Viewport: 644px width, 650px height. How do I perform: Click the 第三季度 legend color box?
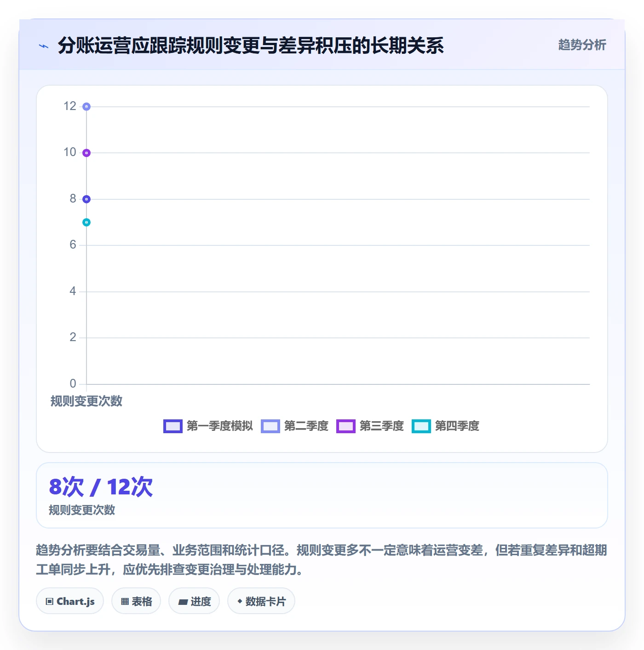(x=346, y=426)
